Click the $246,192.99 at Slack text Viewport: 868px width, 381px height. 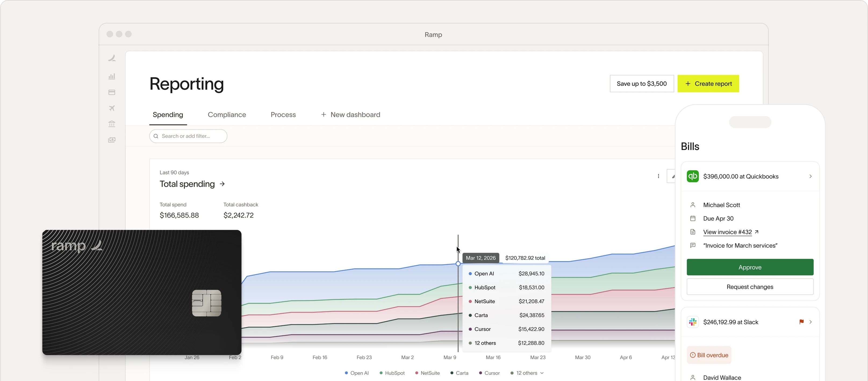(730, 322)
